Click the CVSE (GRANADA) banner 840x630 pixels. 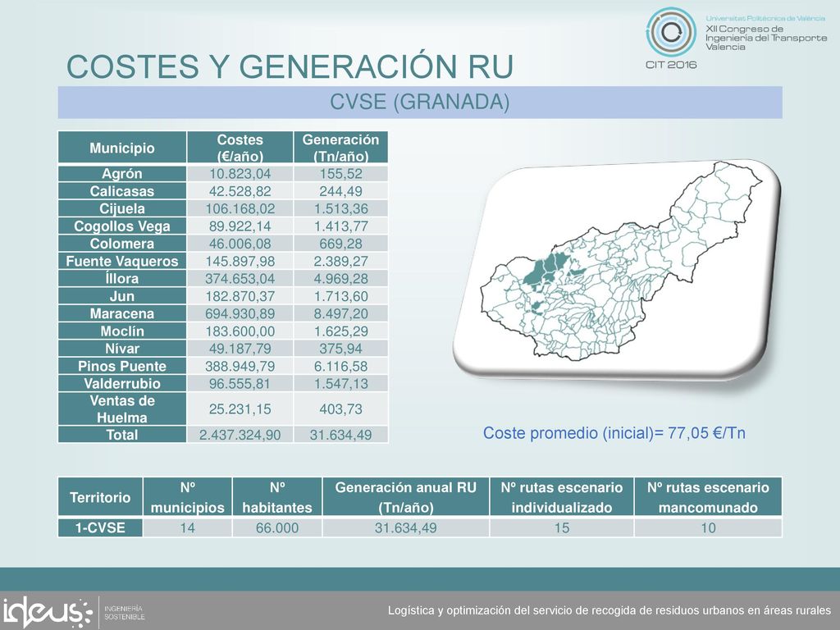pyautogui.click(x=420, y=102)
